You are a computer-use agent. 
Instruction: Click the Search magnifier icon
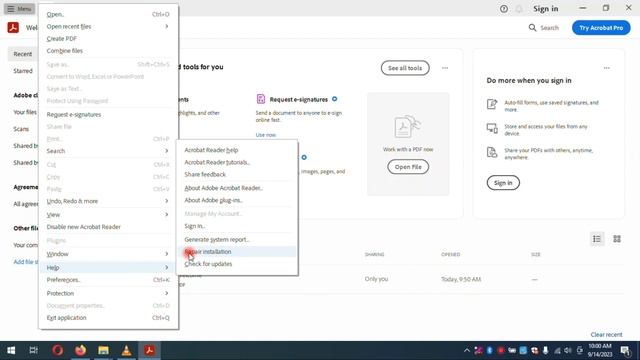pos(532,27)
